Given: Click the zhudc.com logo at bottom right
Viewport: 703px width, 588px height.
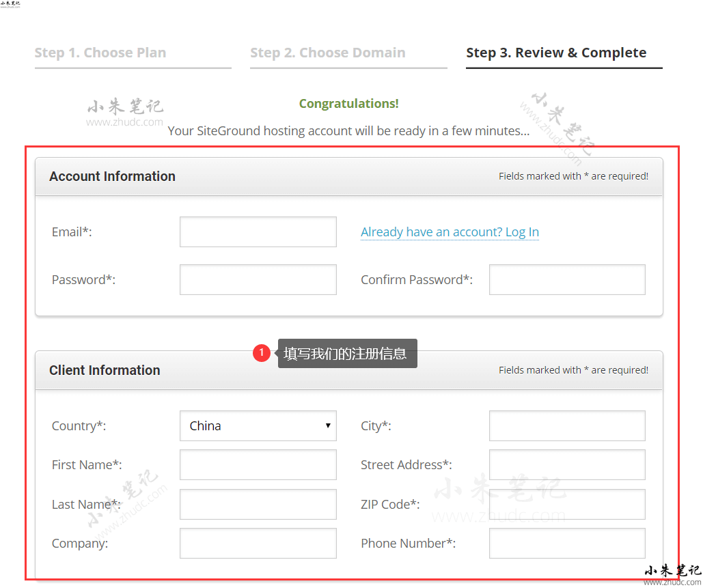Looking at the screenshot, I should pyautogui.click(x=672, y=575).
